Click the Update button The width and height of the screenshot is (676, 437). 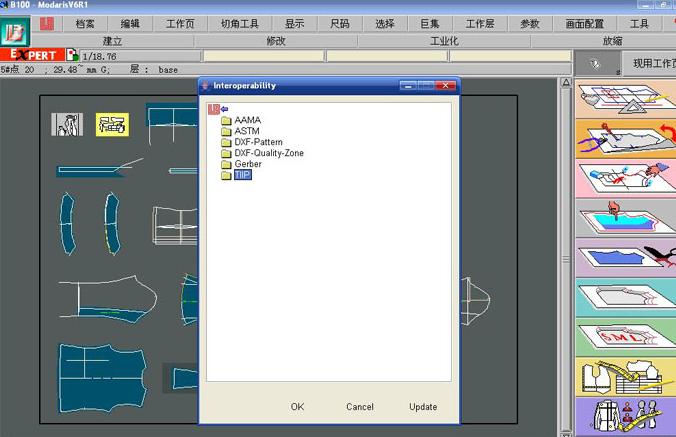(x=423, y=407)
